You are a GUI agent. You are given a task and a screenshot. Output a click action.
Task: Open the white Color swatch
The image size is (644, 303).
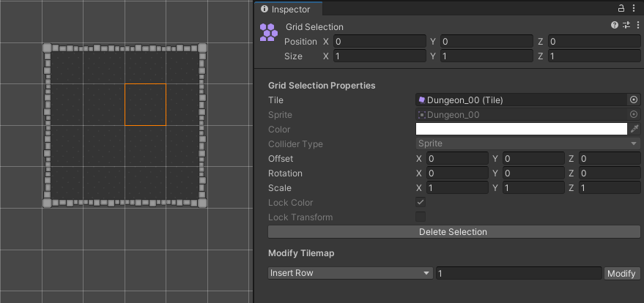point(521,130)
